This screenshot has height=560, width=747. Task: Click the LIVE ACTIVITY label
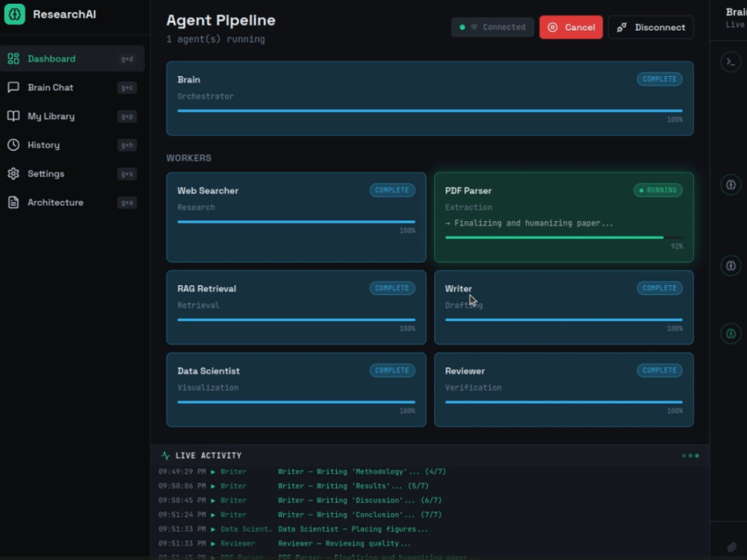point(208,455)
